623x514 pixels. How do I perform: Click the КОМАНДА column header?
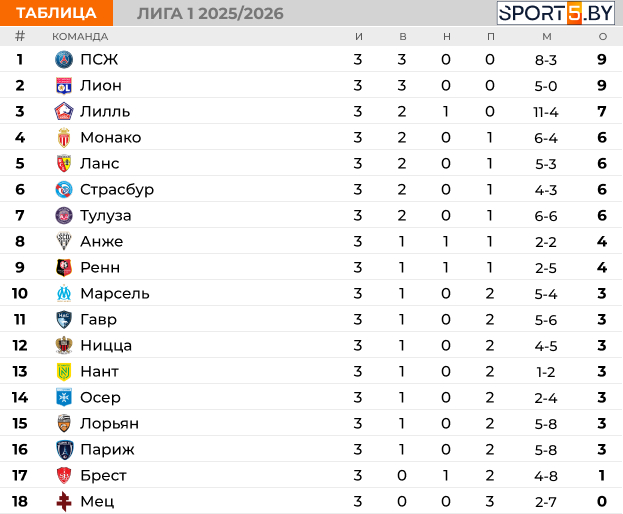coord(80,37)
